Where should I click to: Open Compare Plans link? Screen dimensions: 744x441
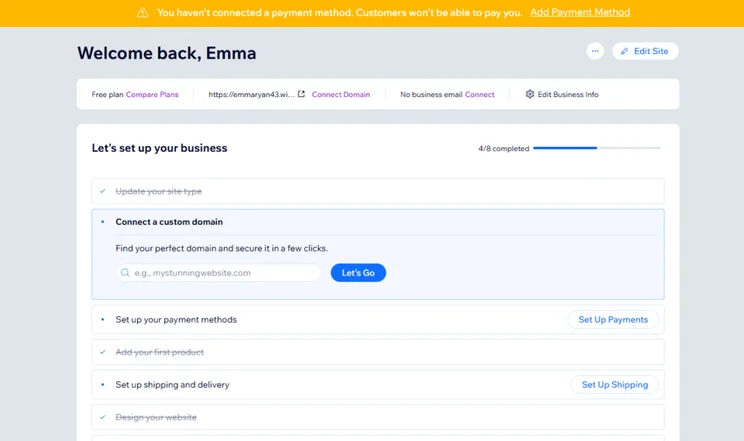click(152, 94)
